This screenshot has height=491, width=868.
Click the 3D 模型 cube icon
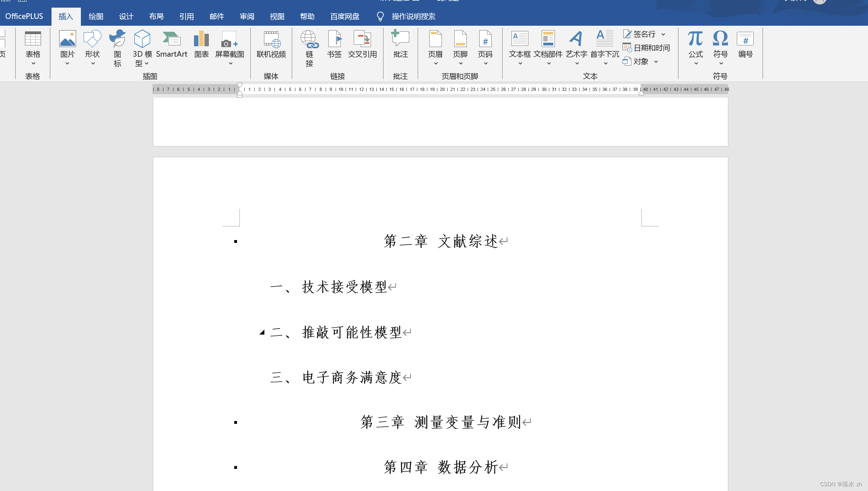142,39
